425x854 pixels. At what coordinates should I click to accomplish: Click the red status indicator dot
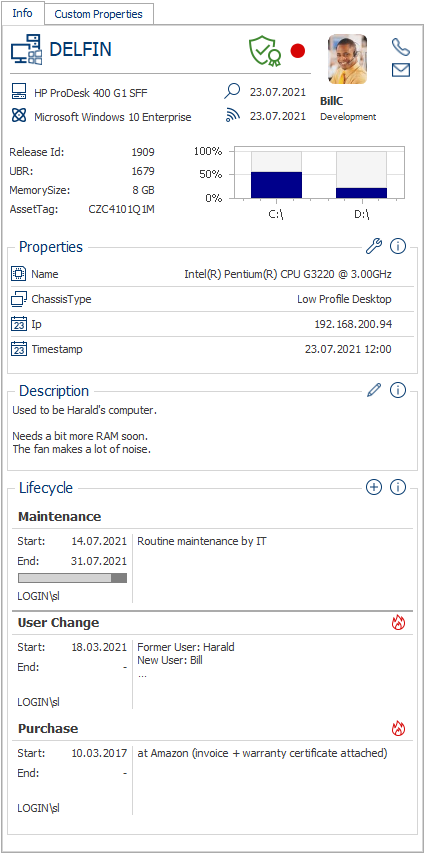298,51
